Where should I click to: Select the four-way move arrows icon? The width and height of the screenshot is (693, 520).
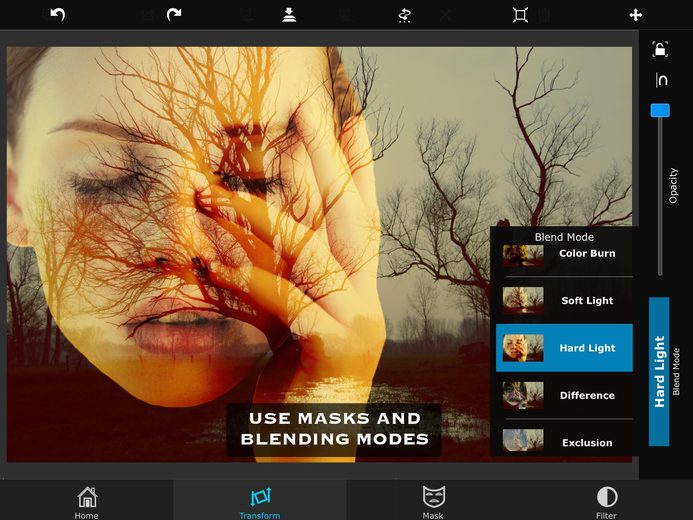point(636,15)
